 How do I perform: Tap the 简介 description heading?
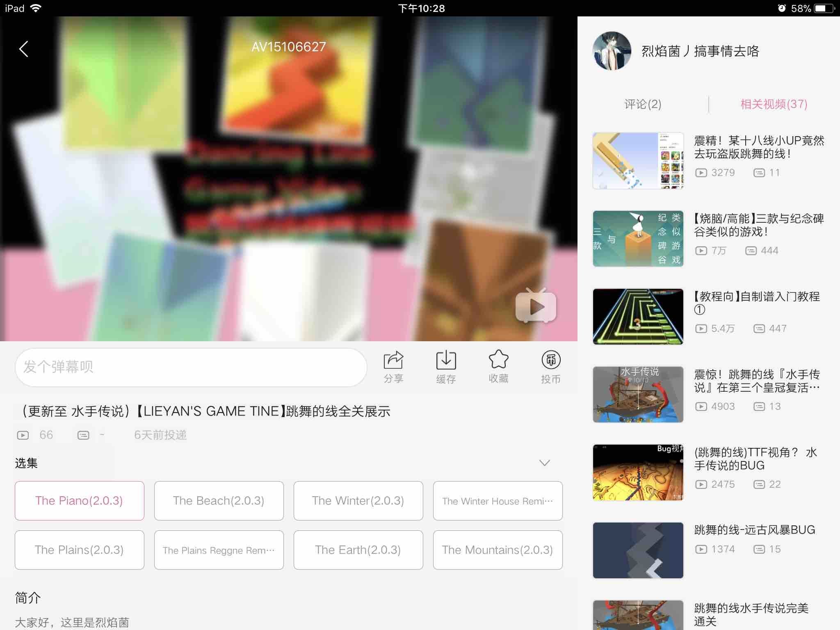click(x=28, y=598)
